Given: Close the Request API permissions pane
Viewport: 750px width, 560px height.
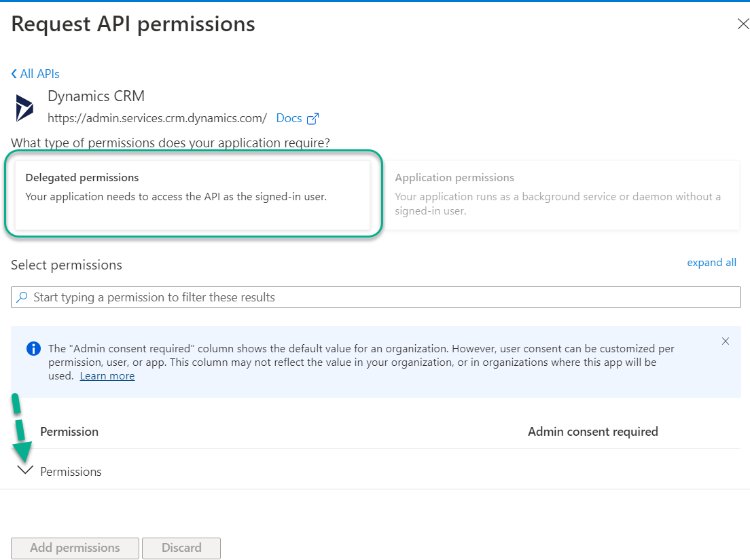Looking at the screenshot, I should pyautogui.click(x=743, y=24).
